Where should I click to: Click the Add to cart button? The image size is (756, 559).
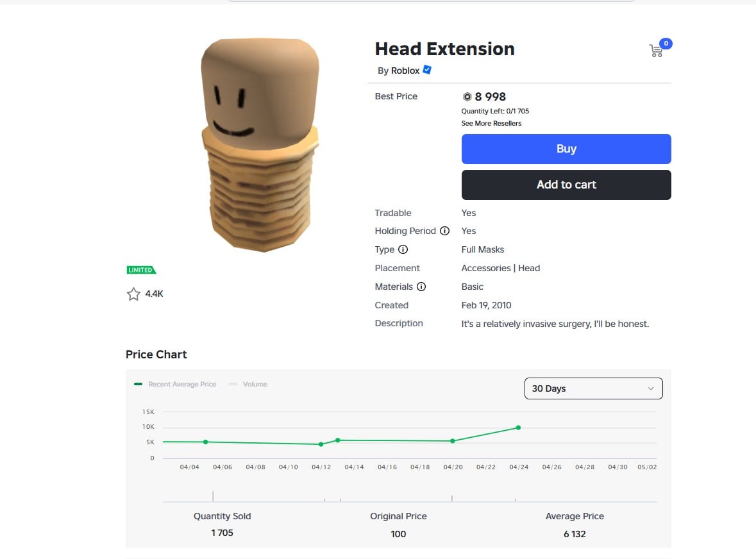point(566,185)
